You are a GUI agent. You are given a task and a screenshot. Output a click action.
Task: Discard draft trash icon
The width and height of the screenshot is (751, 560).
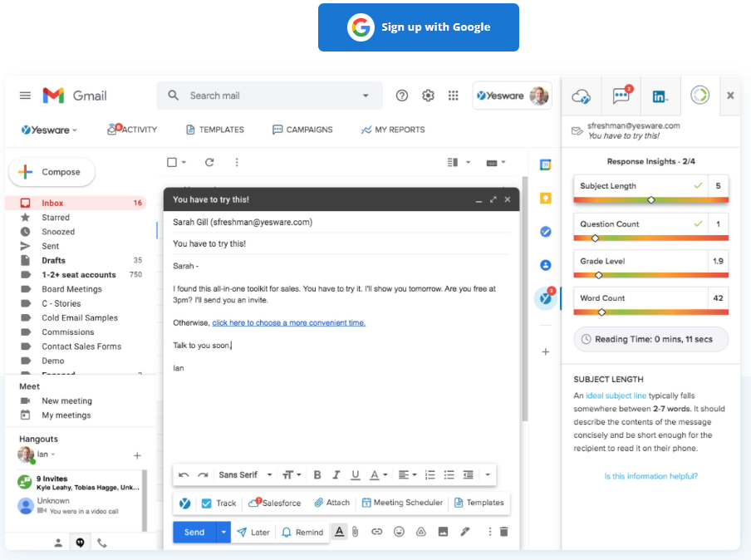click(504, 532)
